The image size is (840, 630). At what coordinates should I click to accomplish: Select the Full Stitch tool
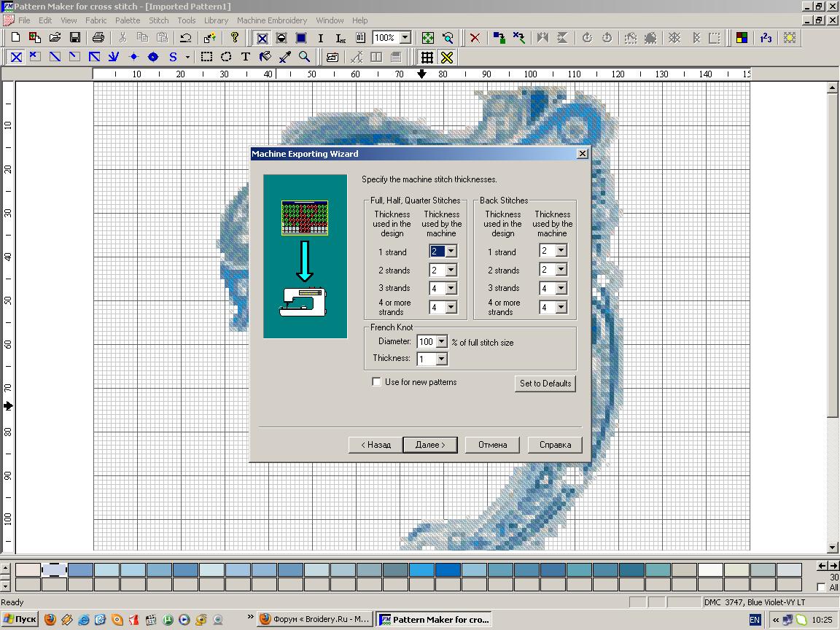click(16, 57)
